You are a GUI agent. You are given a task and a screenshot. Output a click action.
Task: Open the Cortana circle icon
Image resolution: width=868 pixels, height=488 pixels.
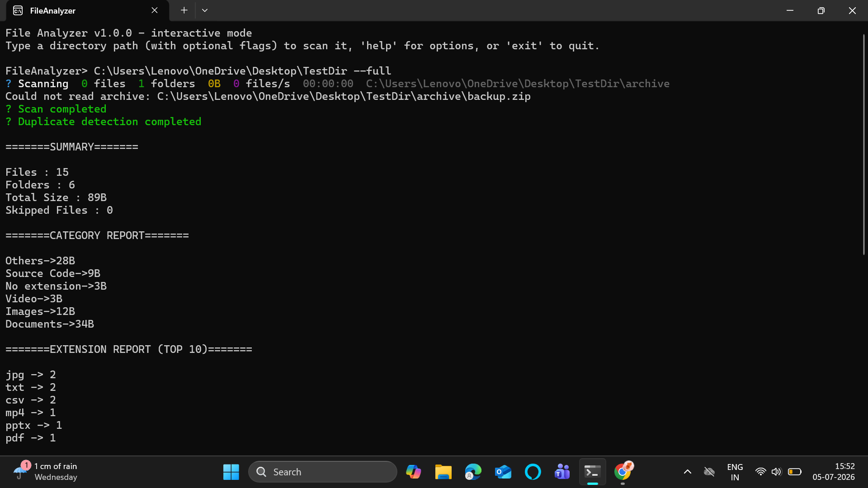click(533, 472)
